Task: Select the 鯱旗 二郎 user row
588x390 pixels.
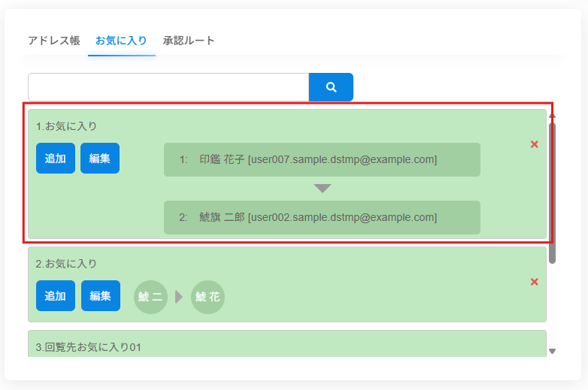Action: (x=322, y=217)
